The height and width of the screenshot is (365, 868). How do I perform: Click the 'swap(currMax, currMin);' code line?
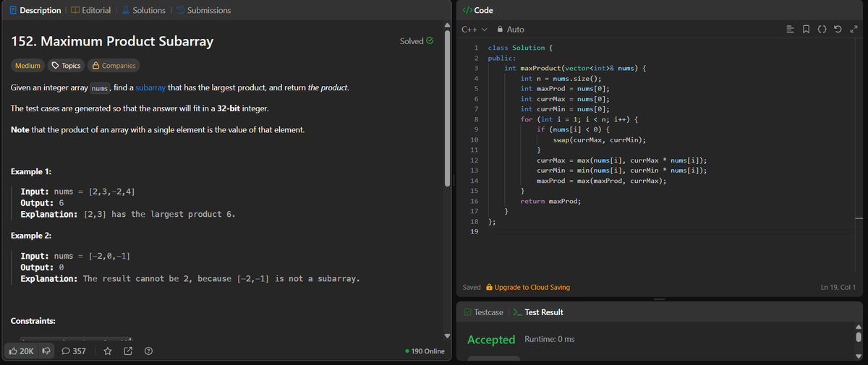click(x=599, y=139)
